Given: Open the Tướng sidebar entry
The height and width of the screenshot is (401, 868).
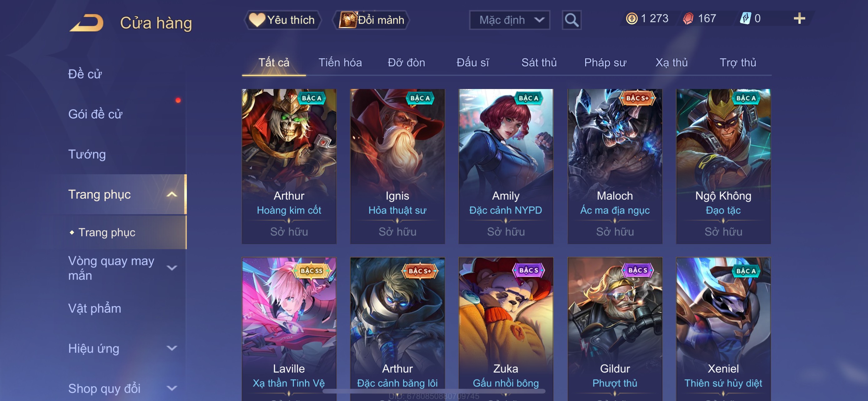Looking at the screenshot, I should [87, 154].
